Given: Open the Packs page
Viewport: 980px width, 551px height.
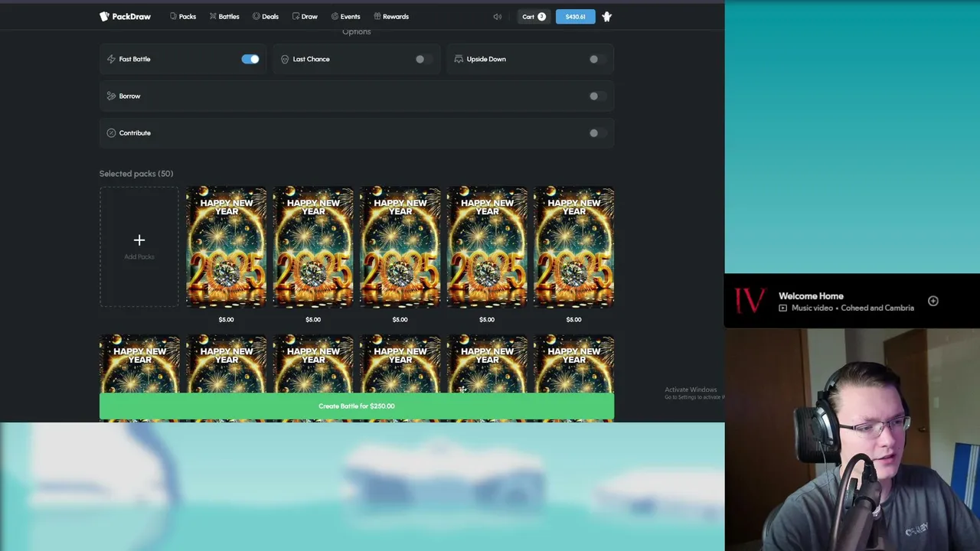Looking at the screenshot, I should (x=183, y=16).
